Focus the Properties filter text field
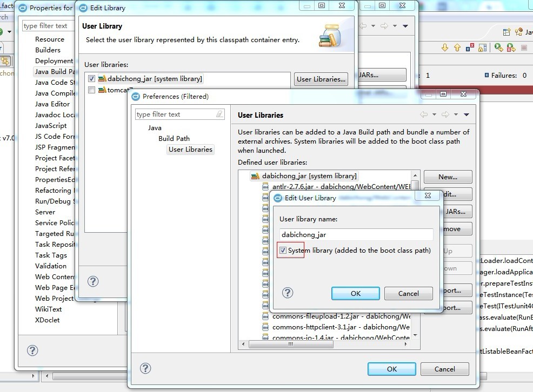 (48, 26)
